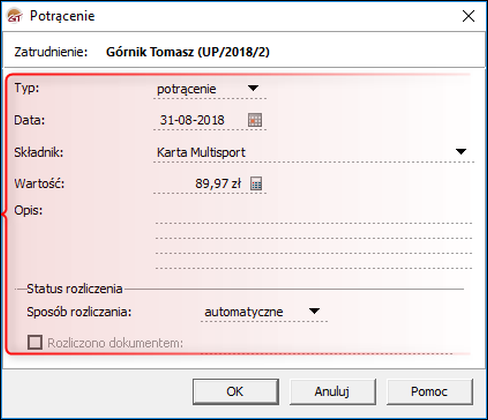Viewport: 488px width, 420px height.
Task: Toggle the Rozliczono dokumentem checkbox
Action: pyautogui.click(x=35, y=342)
